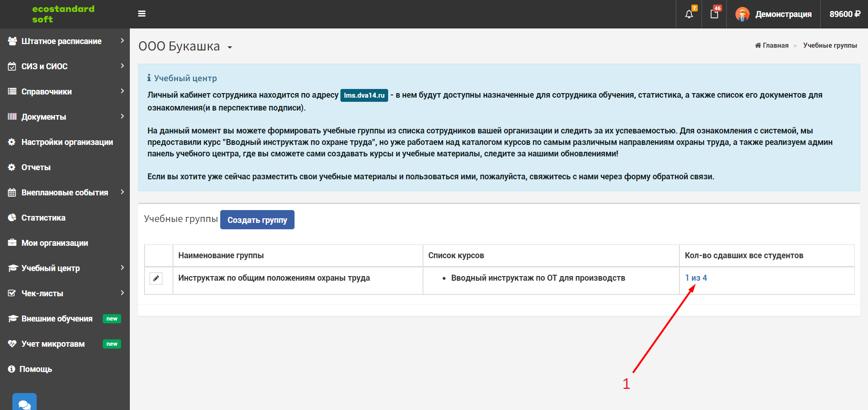868x410 pixels.
Task: Click the Справочники list icon
Action: [x=12, y=92]
